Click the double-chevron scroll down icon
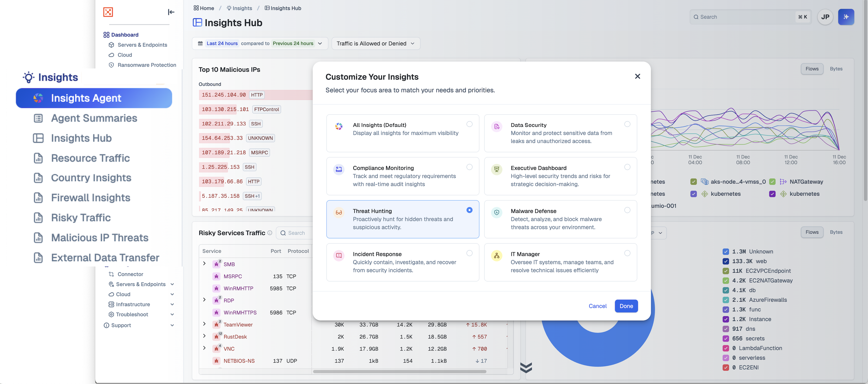 tap(526, 368)
